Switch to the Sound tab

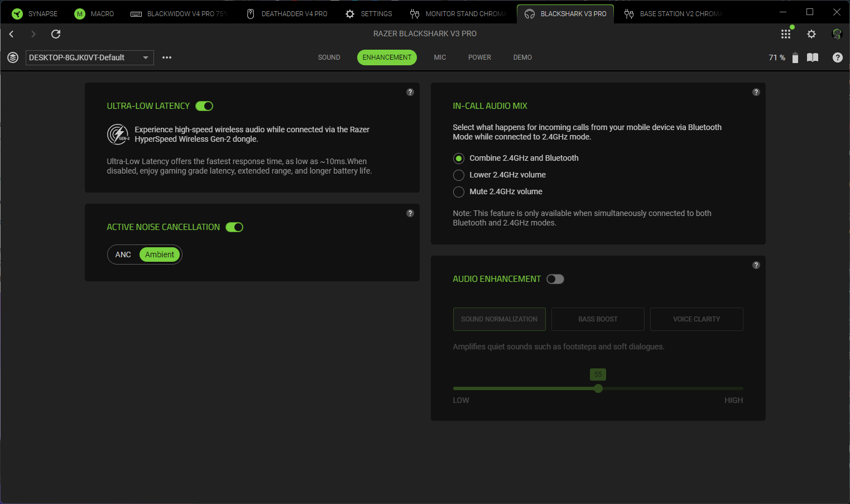tap(329, 57)
